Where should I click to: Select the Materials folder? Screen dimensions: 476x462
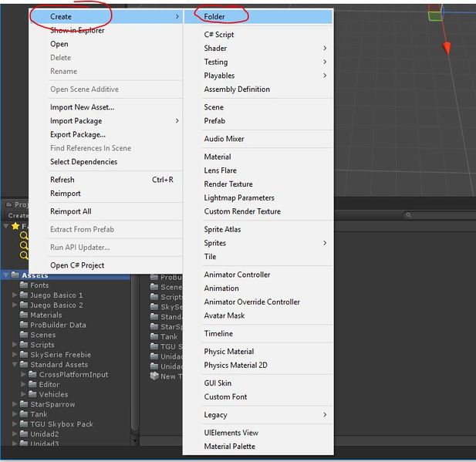pos(41,315)
